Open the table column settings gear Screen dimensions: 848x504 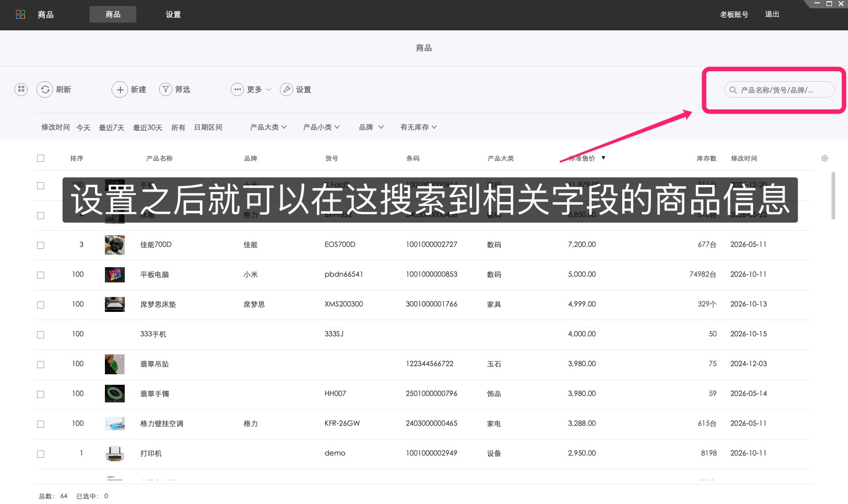point(825,158)
